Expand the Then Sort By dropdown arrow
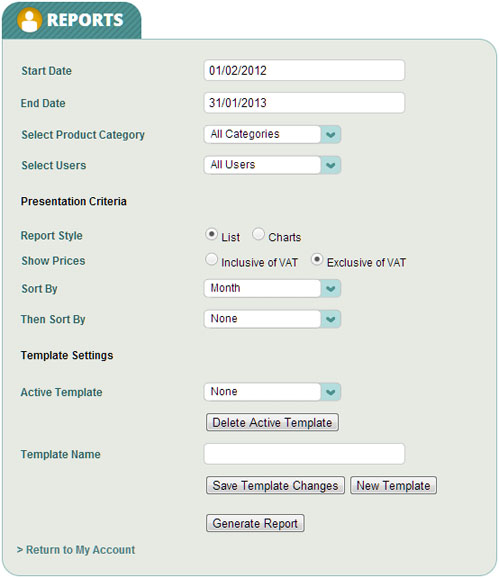Image resolution: width=499 pixels, height=578 pixels. point(331,319)
